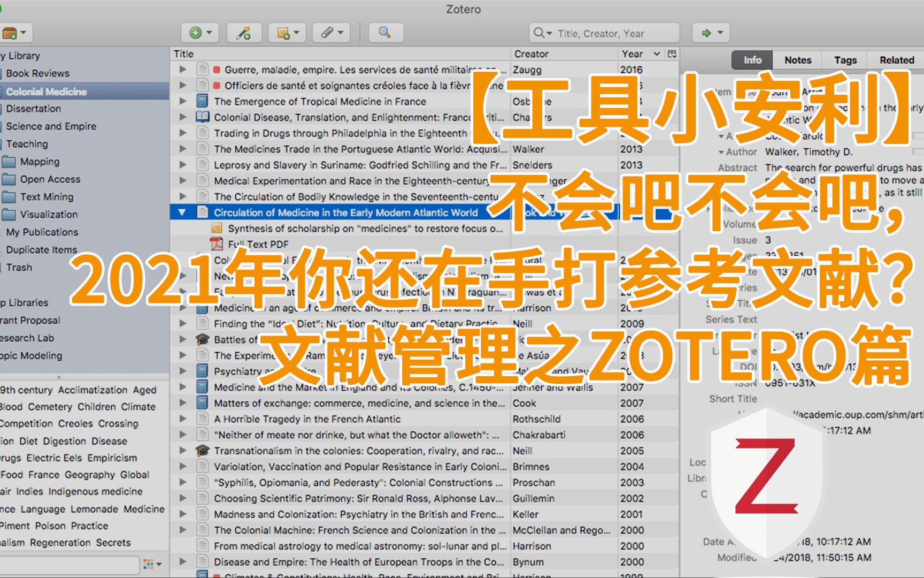Open the column picker icon in header
This screenshot has width=924, height=578.
tap(672, 54)
